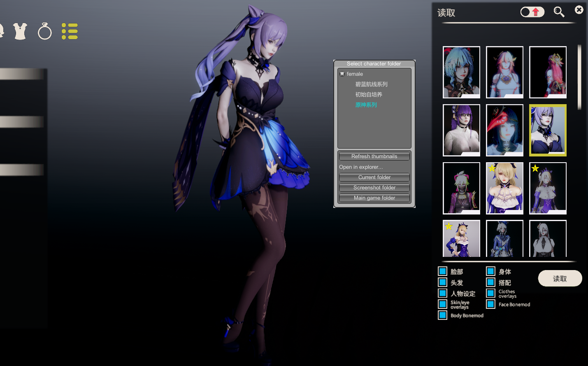Open the clothing shirt category icon
588x366 pixels.
[x=20, y=31]
